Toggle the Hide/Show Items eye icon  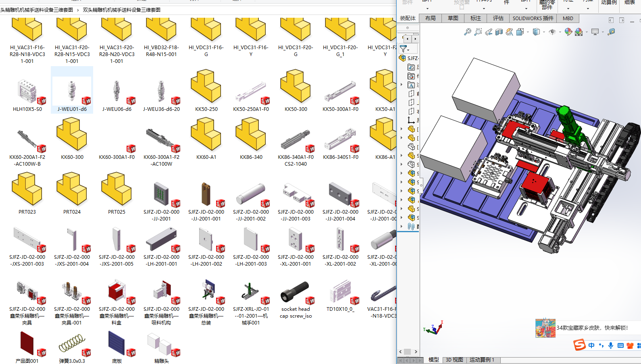click(x=552, y=32)
